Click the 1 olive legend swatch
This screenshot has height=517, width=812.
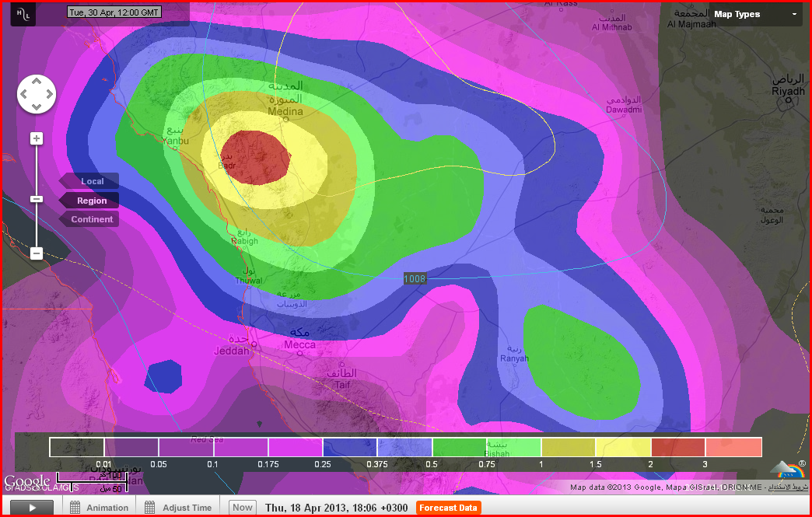pyautogui.click(x=568, y=447)
